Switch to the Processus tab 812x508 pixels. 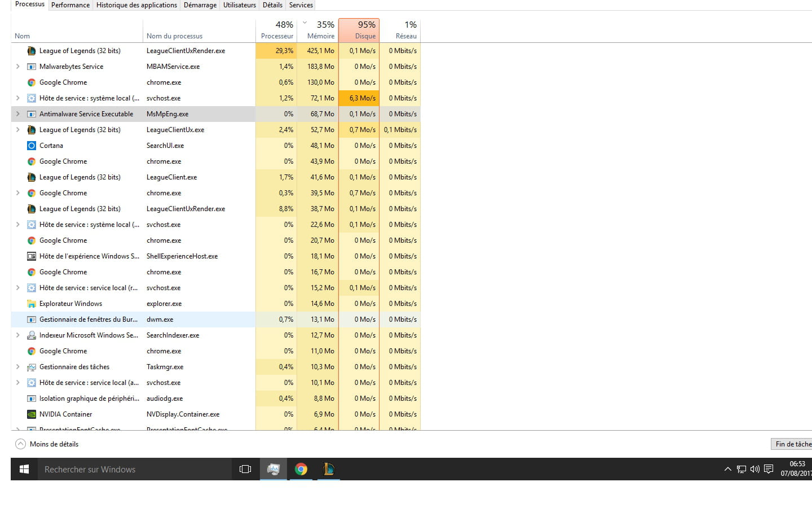(x=29, y=5)
